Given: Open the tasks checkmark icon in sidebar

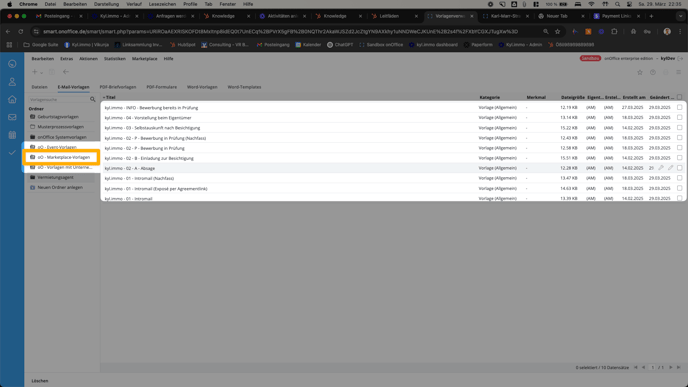Looking at the screenshot, I should click(12, 153).
